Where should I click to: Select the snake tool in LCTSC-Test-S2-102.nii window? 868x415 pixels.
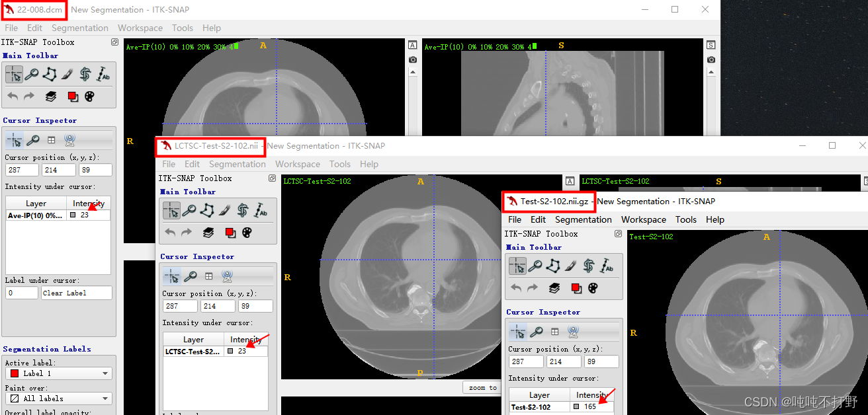[x=243, y=210]
